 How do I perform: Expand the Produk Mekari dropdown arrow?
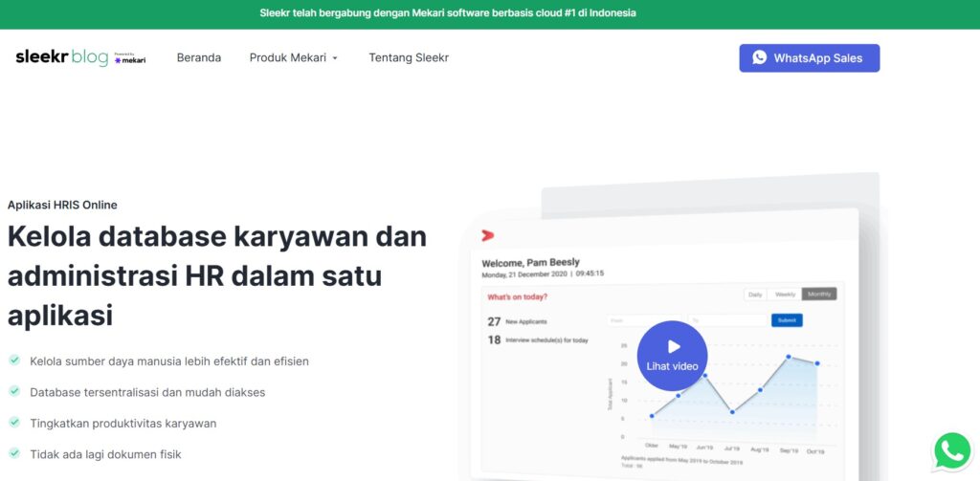tap(334, 58)
